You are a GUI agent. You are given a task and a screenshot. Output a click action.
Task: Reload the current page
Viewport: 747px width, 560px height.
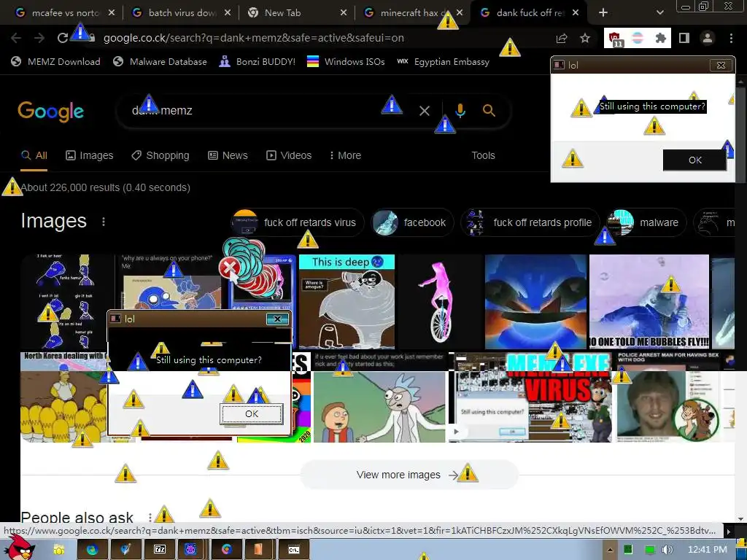[63, 38]
